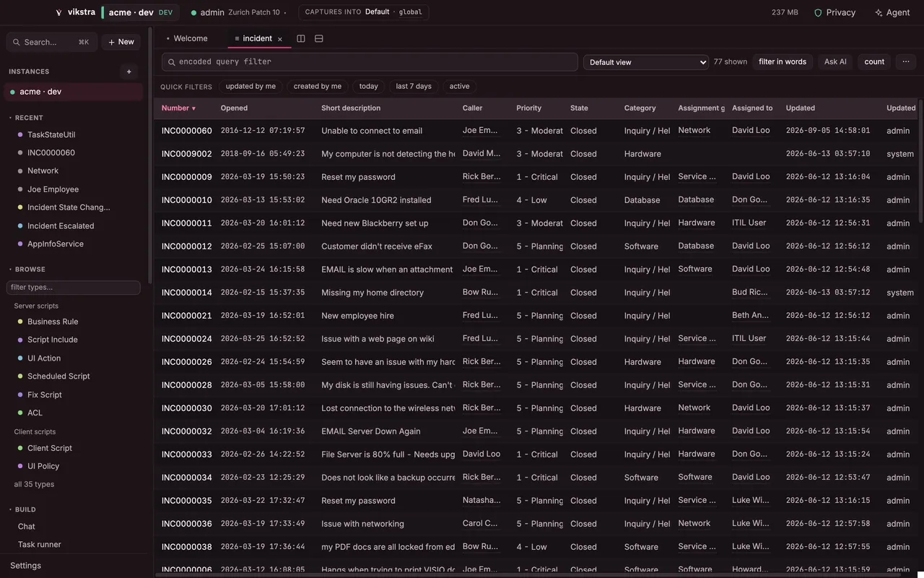Click the Ask AI button

[x=835, y=62]
